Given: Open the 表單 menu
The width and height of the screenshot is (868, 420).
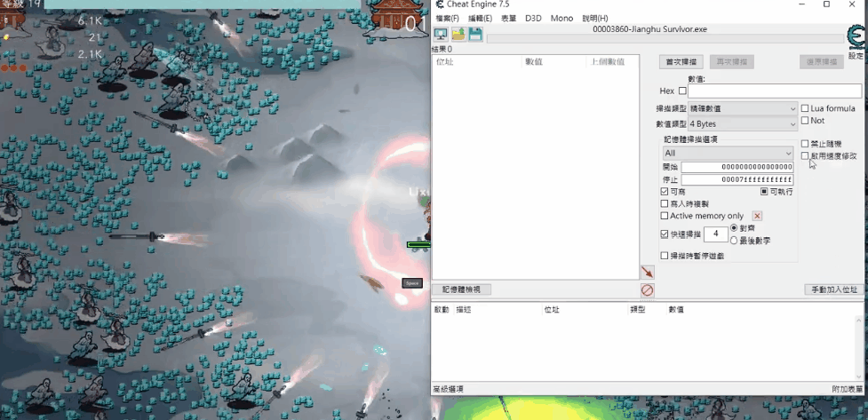Looking at the screenshot, I should pyautogui.click(x=509, y=19).
